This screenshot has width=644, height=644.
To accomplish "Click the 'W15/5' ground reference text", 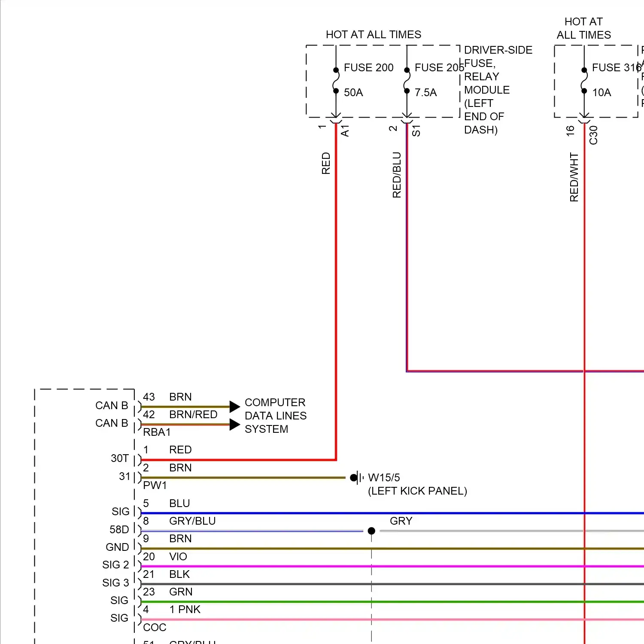I will point(384,477).
